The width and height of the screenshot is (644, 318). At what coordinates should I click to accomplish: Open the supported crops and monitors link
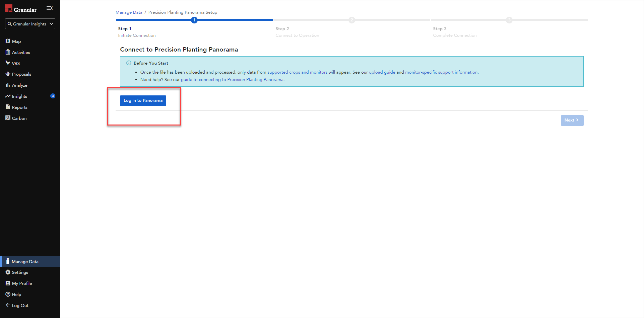point(297,72)
